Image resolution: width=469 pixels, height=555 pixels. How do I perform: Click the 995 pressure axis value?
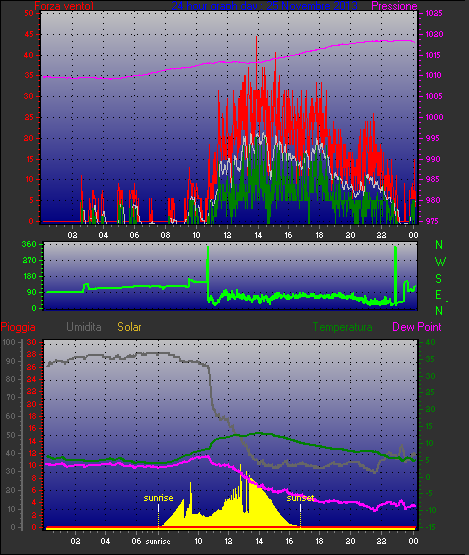pos(433,138)
